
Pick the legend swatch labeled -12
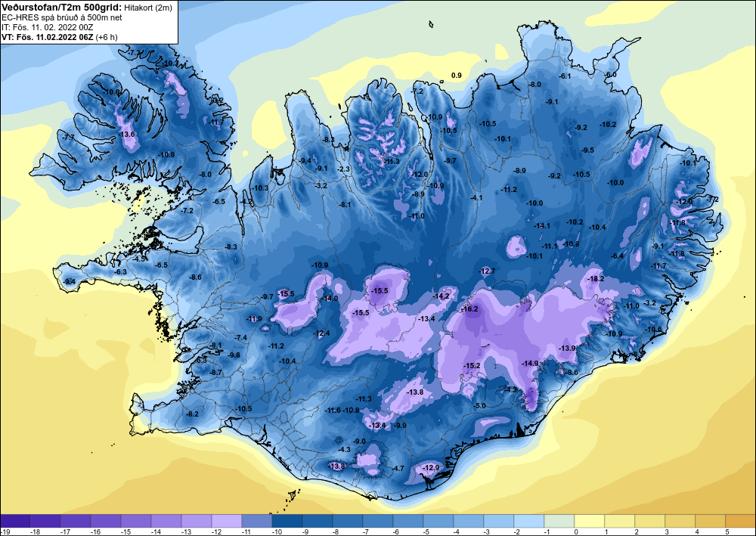[227, 521]
